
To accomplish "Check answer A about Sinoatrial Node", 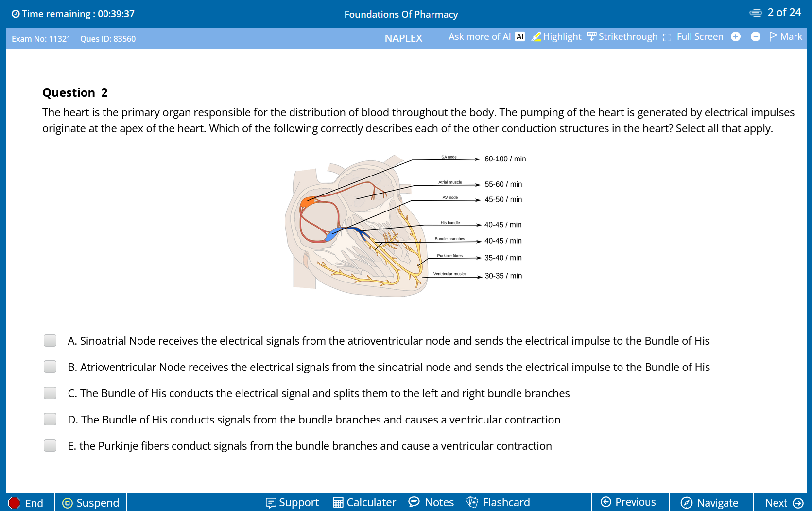I will click(x=50, y=340).
